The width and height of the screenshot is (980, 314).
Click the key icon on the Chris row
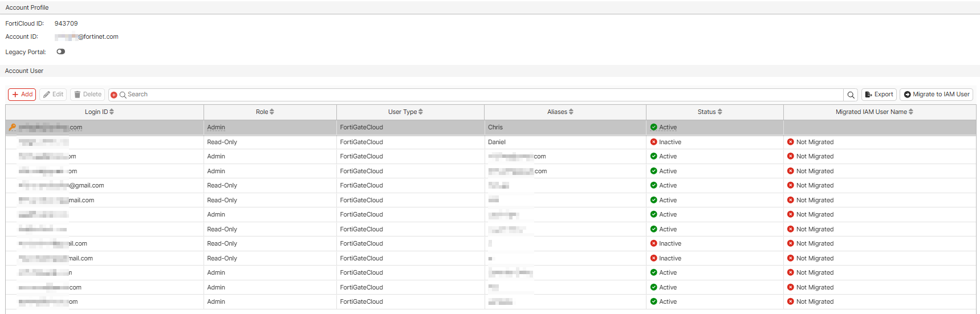(x=13, y=128)
